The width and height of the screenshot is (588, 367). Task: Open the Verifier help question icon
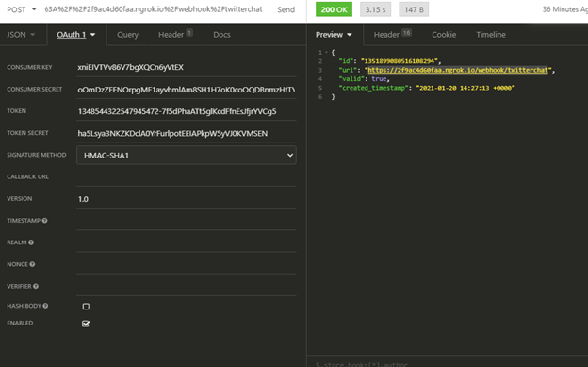tap(36, 286)
